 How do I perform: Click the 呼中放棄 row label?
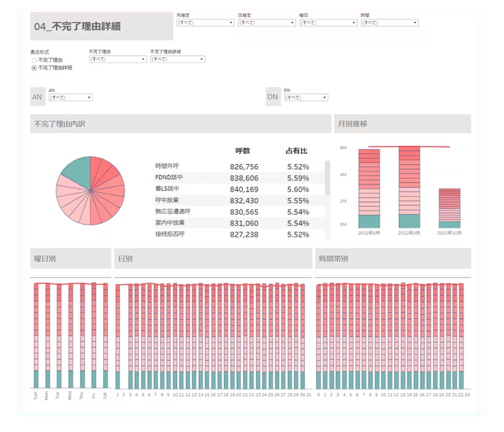(x=167, y=200)
